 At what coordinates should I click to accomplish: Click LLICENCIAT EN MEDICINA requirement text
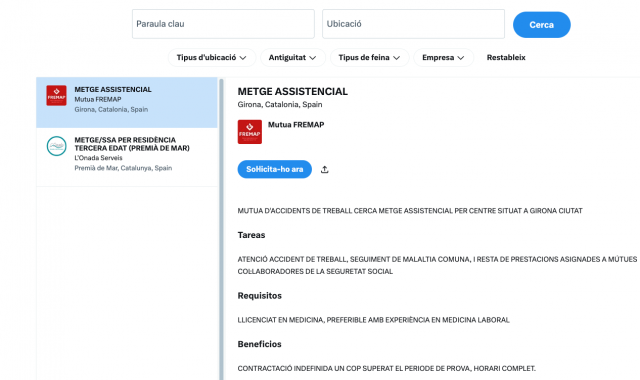[x=373, y=320]
